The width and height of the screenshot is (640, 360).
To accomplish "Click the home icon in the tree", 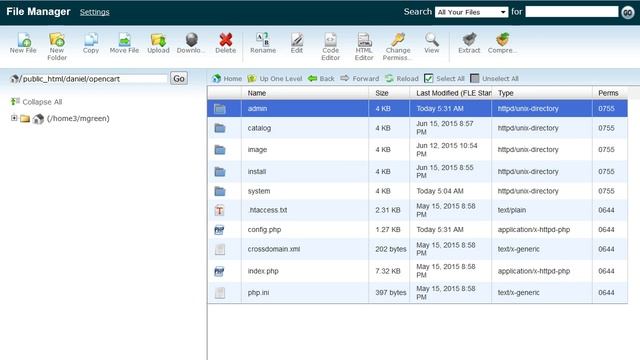I will 38,119.
